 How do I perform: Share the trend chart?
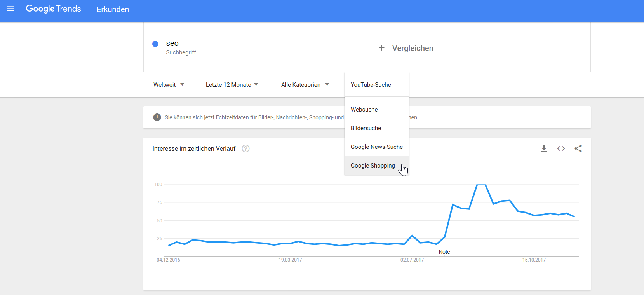tap(578, 148)
